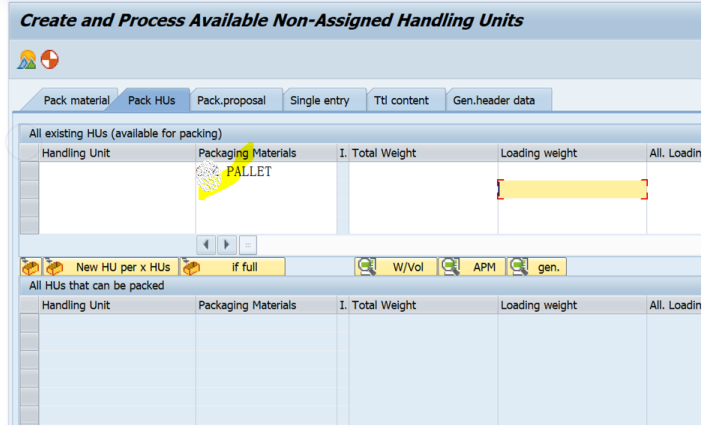702x426 pixels.
Task: Select third row in existing HUs table
Action: point(29,207)
